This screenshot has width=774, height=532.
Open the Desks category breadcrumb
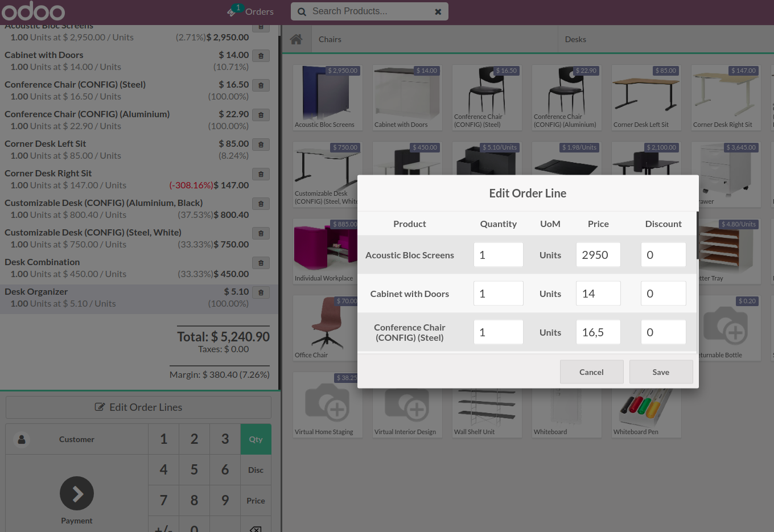point(575,39)
